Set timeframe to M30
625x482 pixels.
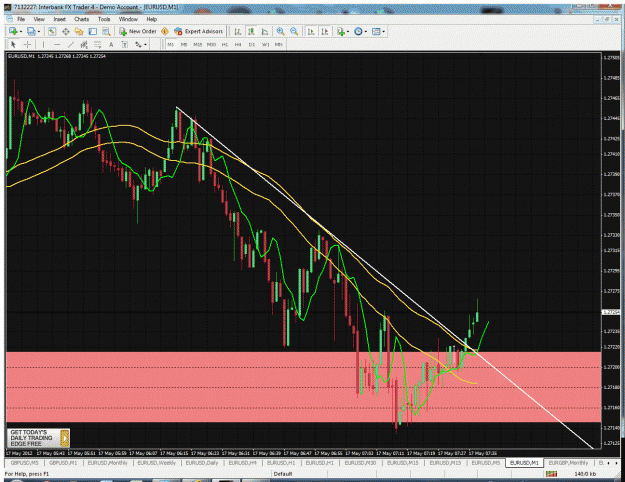211,45
